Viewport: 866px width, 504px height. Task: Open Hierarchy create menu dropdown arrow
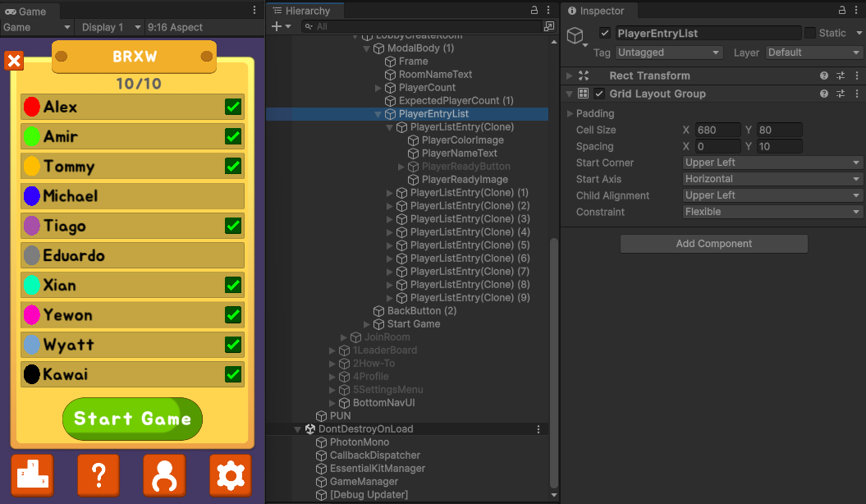tap(288, 26)
